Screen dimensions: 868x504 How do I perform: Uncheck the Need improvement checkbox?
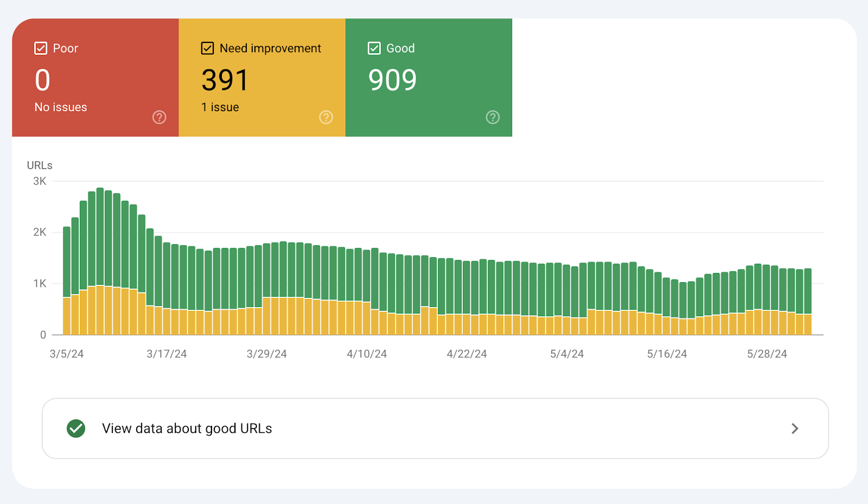[x=207, y=48]
